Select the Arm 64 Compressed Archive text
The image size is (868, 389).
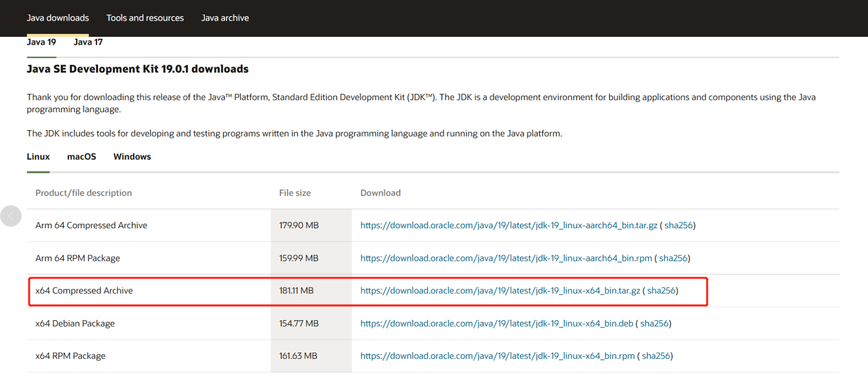tap(91, 225)
